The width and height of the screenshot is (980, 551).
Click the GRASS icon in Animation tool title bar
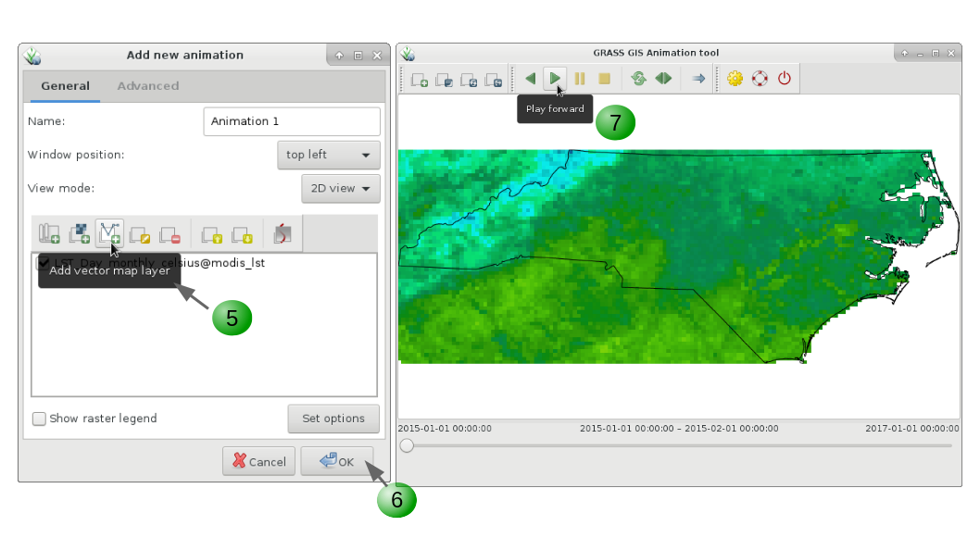coord(408,54)
